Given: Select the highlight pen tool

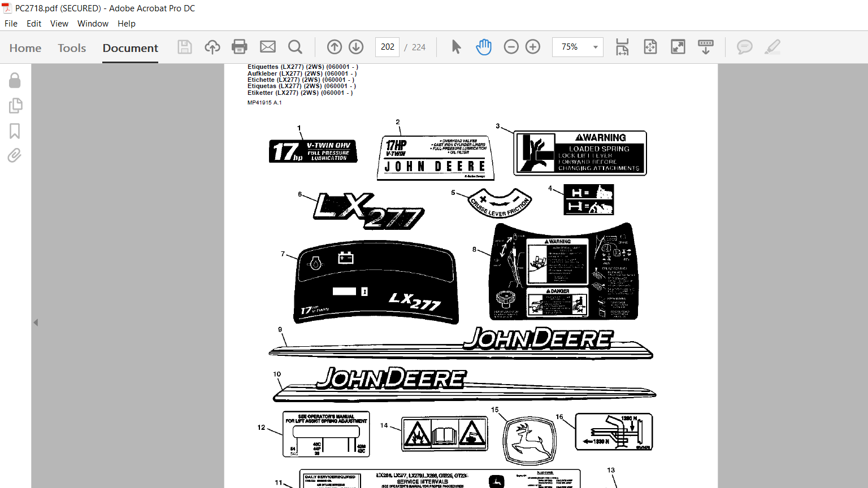Looking at the screenshot, I should point(772,47).
